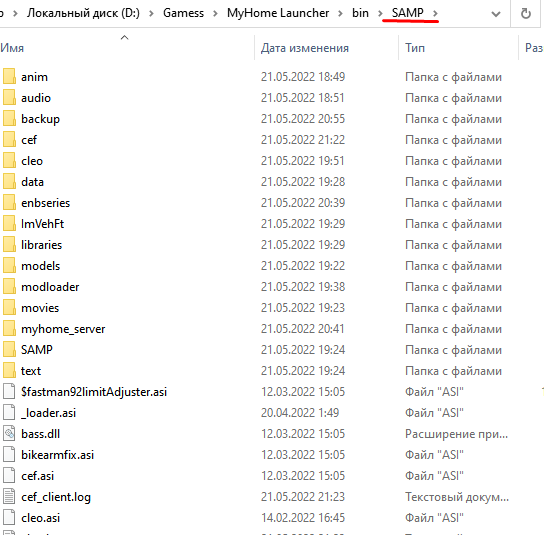Select the cleo folder icon
The height and width of the screenshot is (545, 544).
9,161
